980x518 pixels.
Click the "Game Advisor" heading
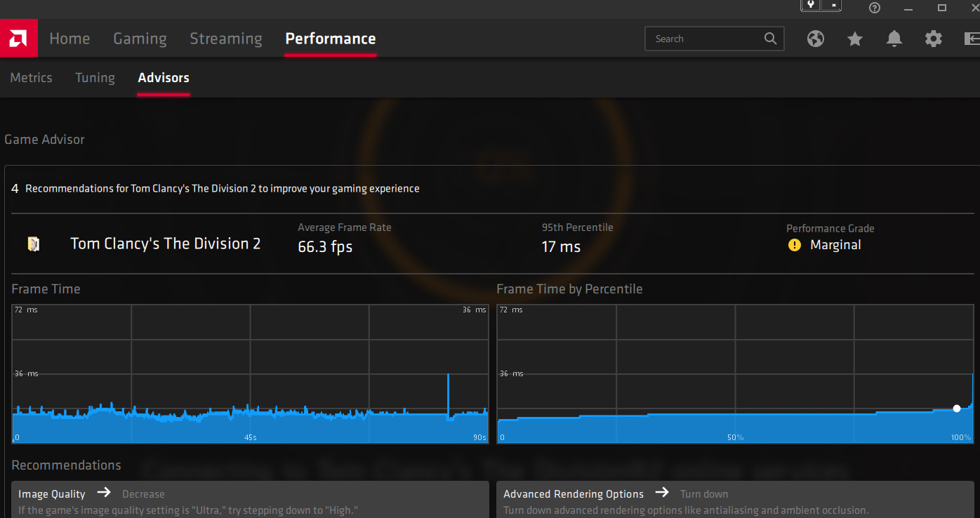(x=44, y=140)
